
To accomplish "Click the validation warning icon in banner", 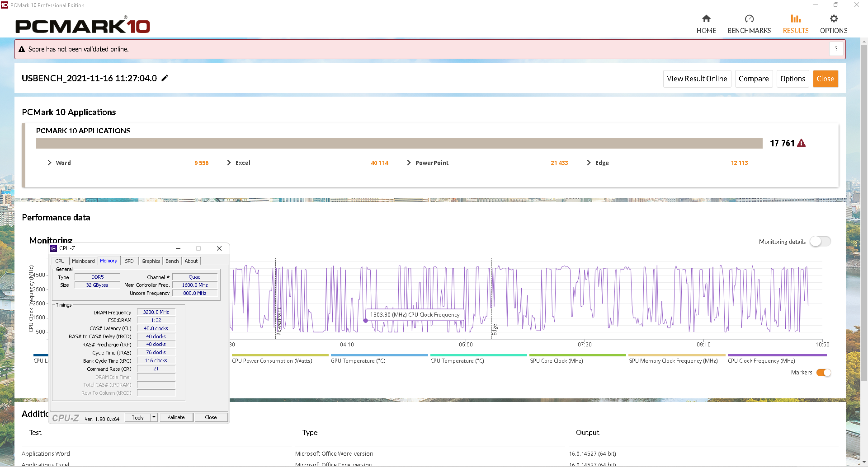I will [22, 49].
